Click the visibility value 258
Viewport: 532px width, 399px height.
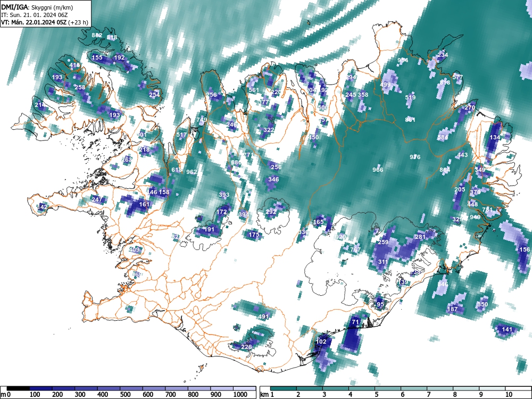coord(80,87)
